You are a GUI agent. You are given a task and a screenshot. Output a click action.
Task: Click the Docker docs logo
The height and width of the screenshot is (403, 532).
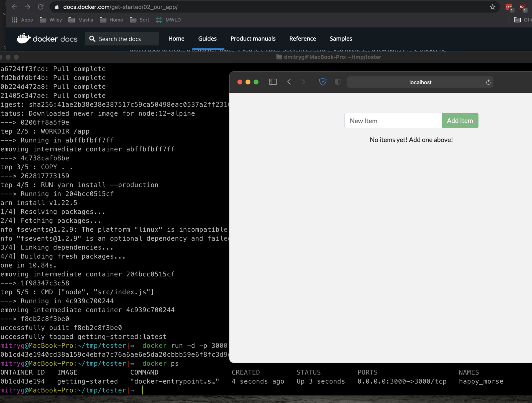coord(47,39)
